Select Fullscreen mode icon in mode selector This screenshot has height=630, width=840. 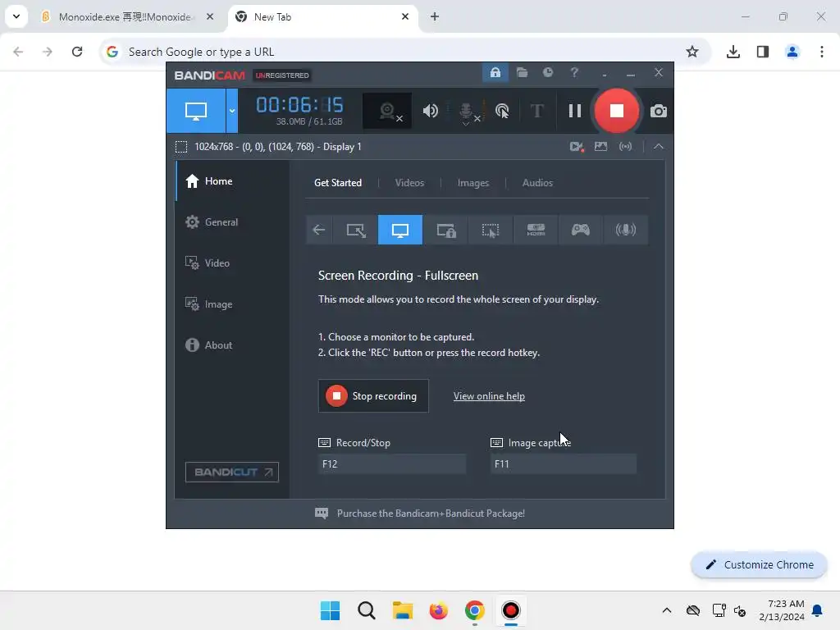400,230
